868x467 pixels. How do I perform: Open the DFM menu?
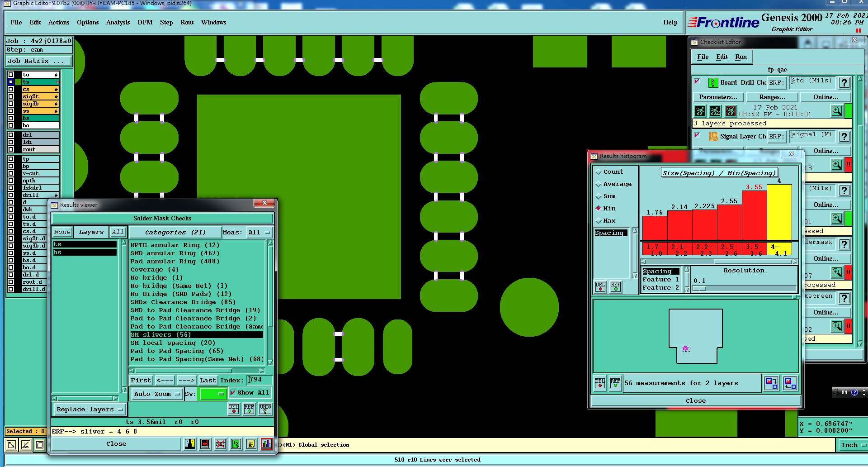145,23
